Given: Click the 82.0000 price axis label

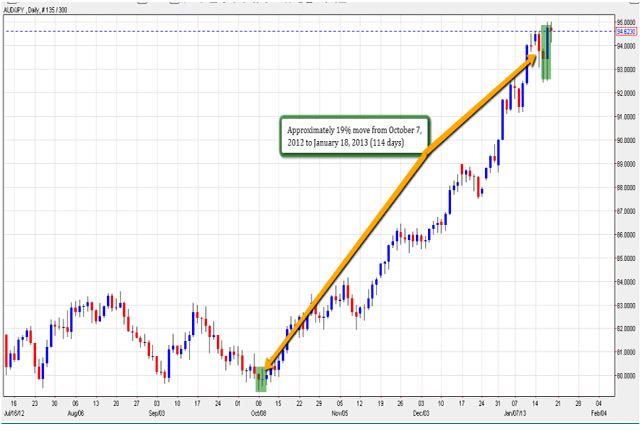Looking at the screenshot, I should [626, 329].
